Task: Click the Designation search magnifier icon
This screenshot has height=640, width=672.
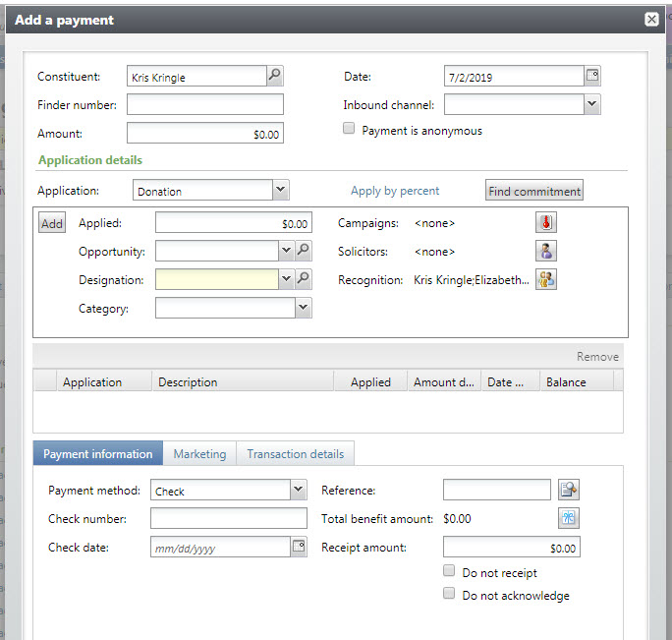Action: click(x=304, y=280)
